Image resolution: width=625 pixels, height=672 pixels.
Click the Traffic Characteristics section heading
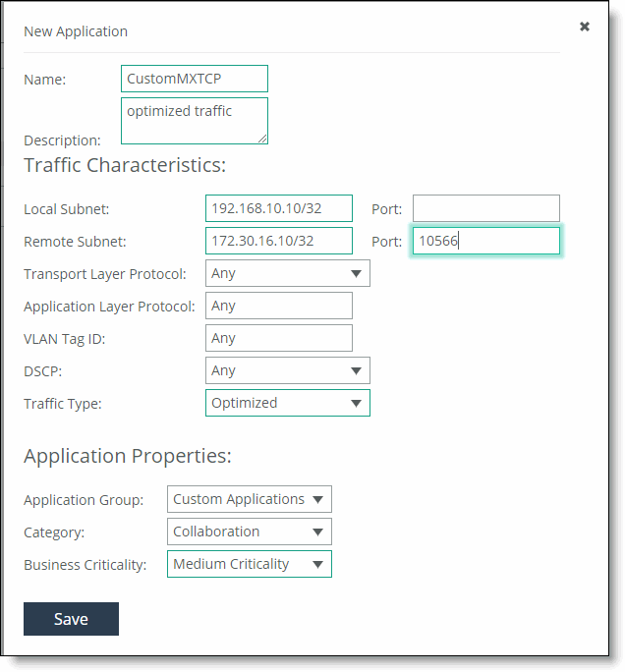point(125,165)
